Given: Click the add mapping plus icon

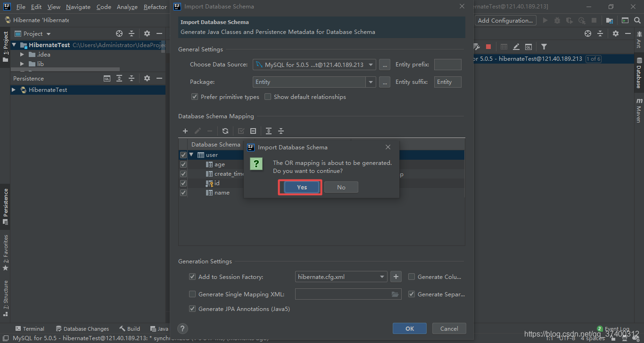Looking at the screenshot, I should [x=185, y=131].
